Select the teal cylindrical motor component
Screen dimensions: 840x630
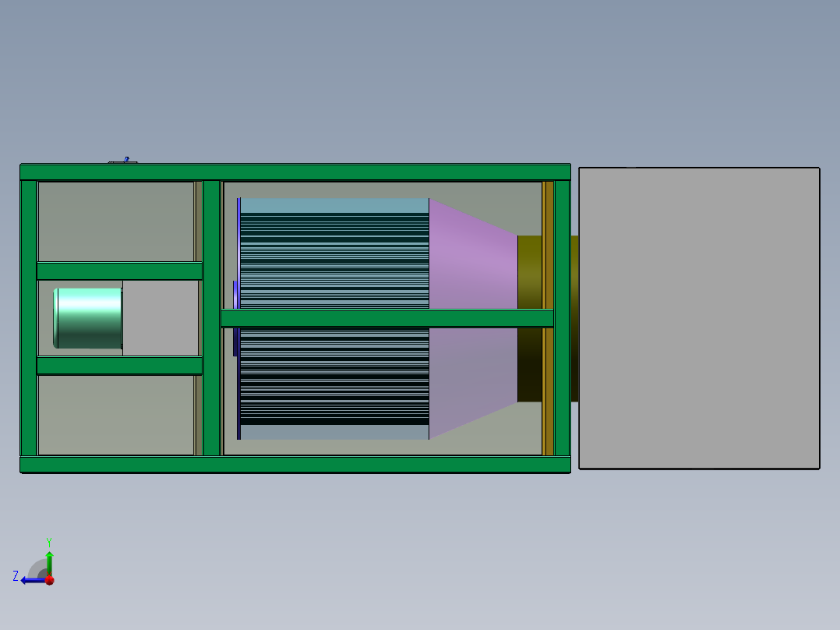point(87,318)
